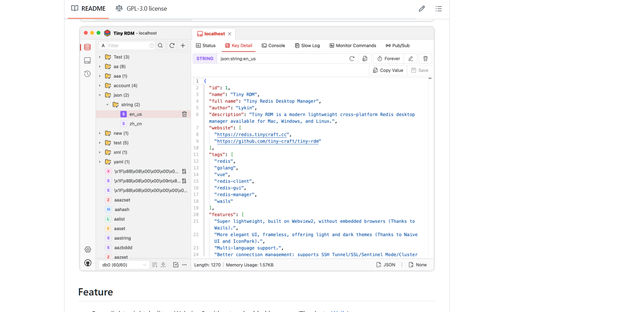644x312 pixels.
Task: Open the GitHub icon in app sidebar
Action: coord(88,263)
